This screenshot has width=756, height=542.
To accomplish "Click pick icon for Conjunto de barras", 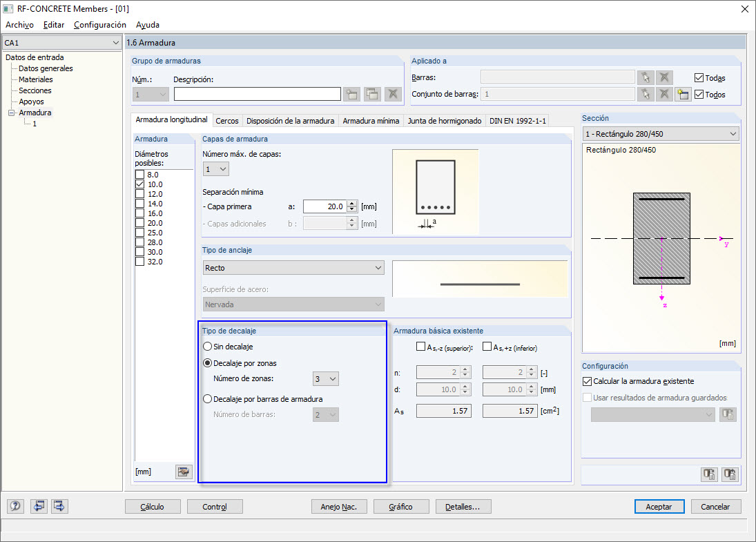I will click(x=646, y=94).
